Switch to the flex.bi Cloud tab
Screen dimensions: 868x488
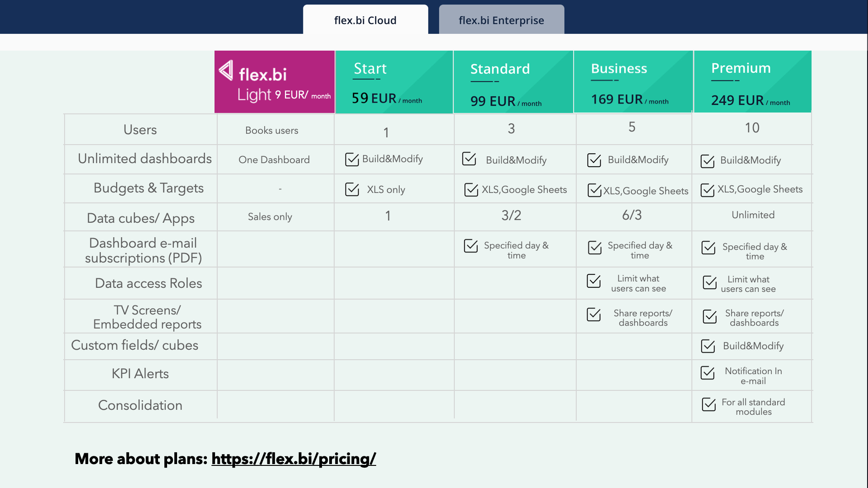[x=365, y=20]
